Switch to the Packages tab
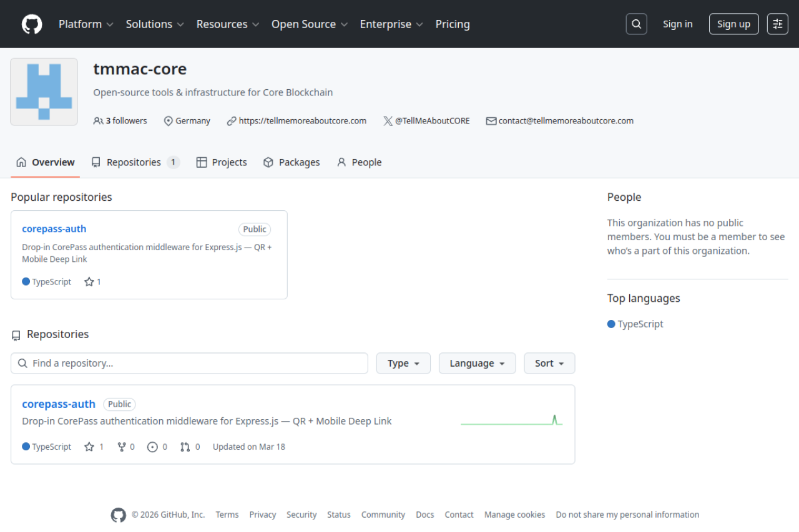The image size is (799, 532). point(292,162)
